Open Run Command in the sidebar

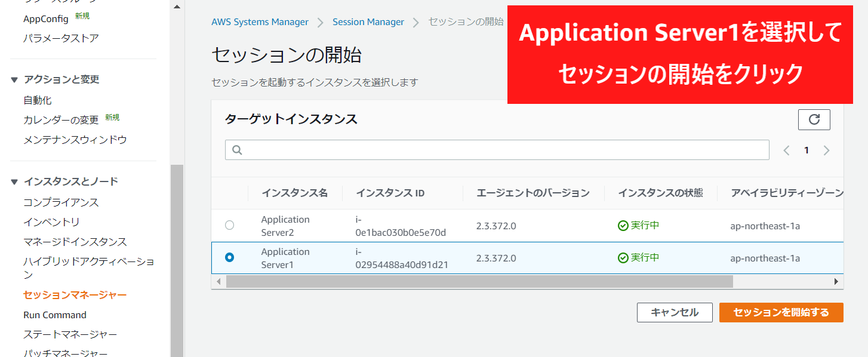[55, 315]
